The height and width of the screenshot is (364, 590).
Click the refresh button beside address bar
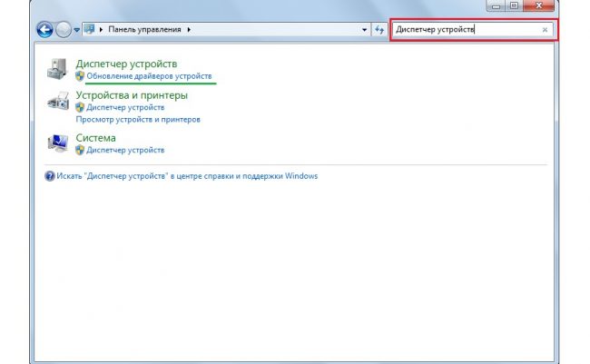(x=379, y=30)
